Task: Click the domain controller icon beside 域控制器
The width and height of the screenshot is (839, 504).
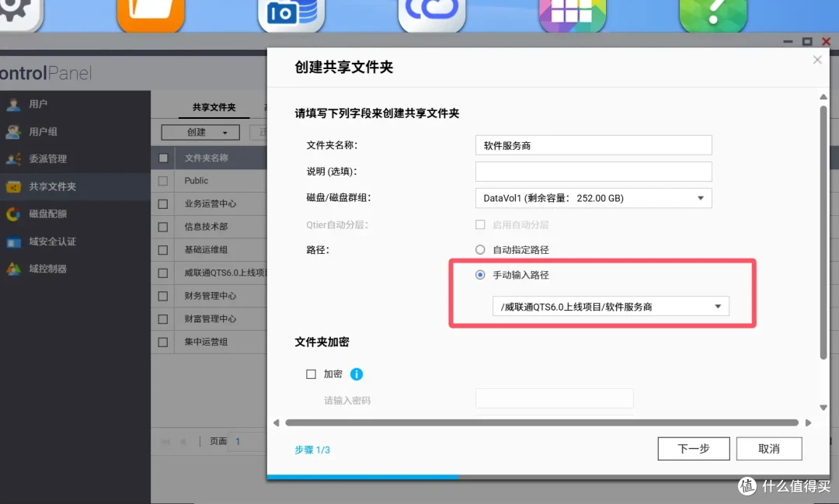Action: [13, 269]
